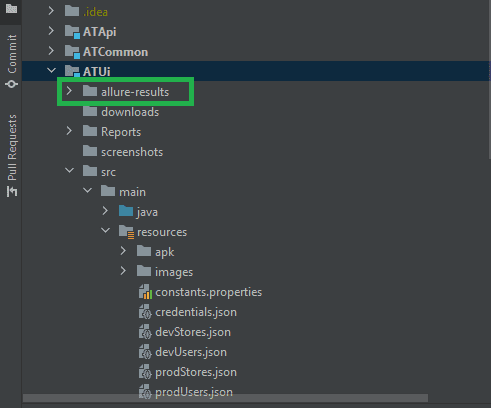491x408 pixels.
Task: Click the main folder icon
Action: (108, 191)
